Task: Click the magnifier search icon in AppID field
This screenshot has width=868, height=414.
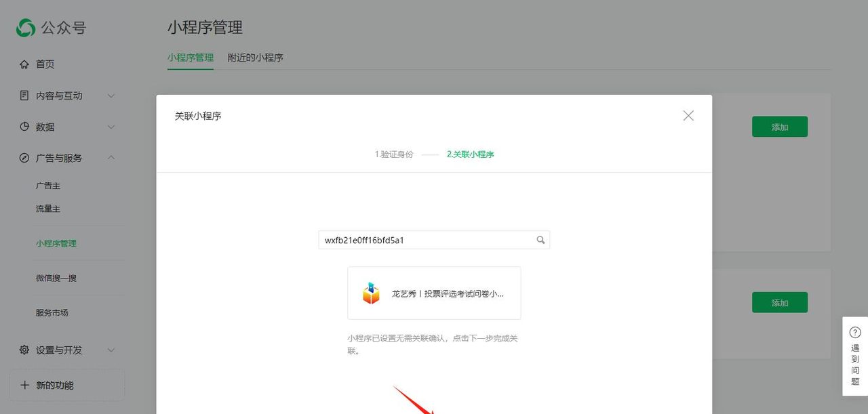Action: coord(540,239)
